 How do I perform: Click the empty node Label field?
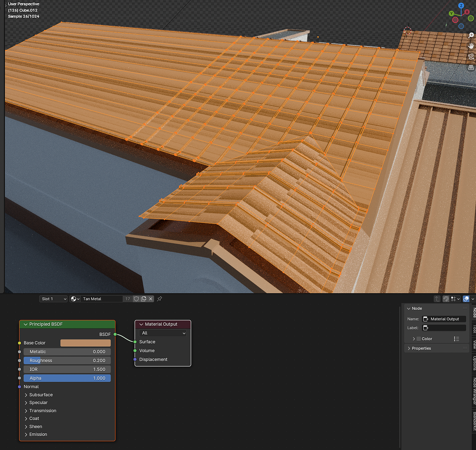[444, 328]
